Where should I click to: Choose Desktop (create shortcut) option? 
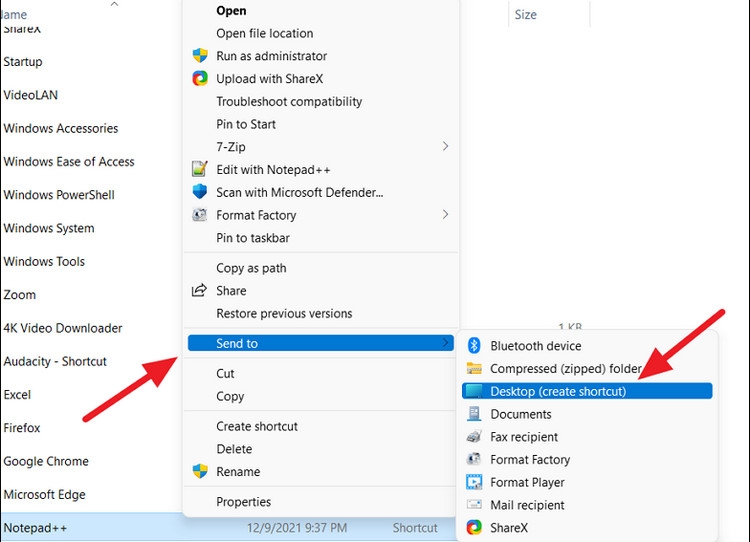pyautogui.click(x=557, y=391)
